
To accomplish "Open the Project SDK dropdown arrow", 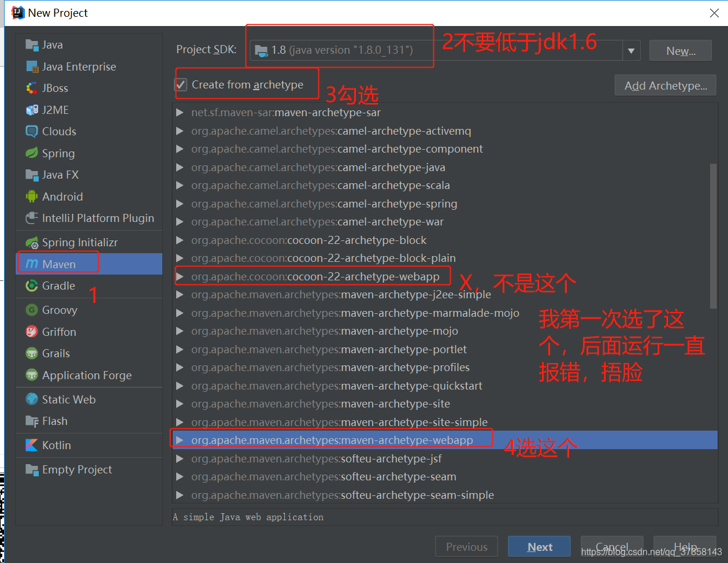I will point(631,51).
